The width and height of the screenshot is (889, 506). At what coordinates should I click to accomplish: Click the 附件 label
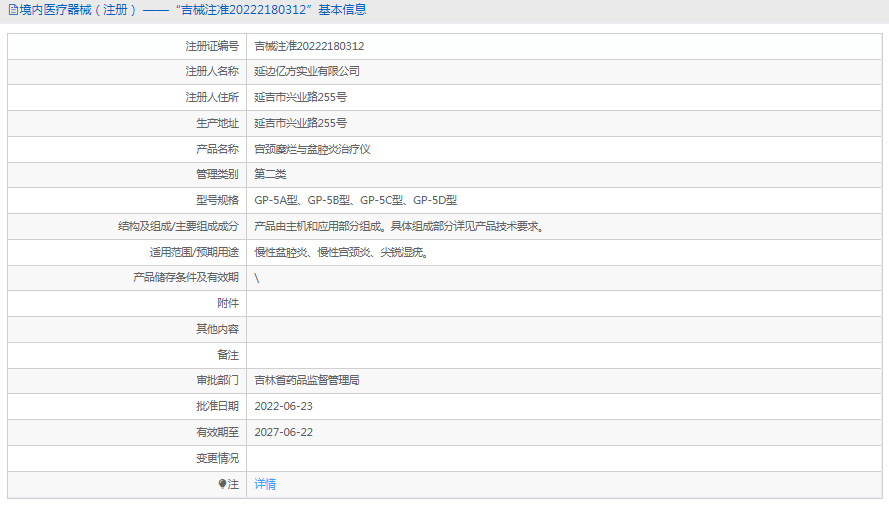pyautogui.click(x=228, y=303)
